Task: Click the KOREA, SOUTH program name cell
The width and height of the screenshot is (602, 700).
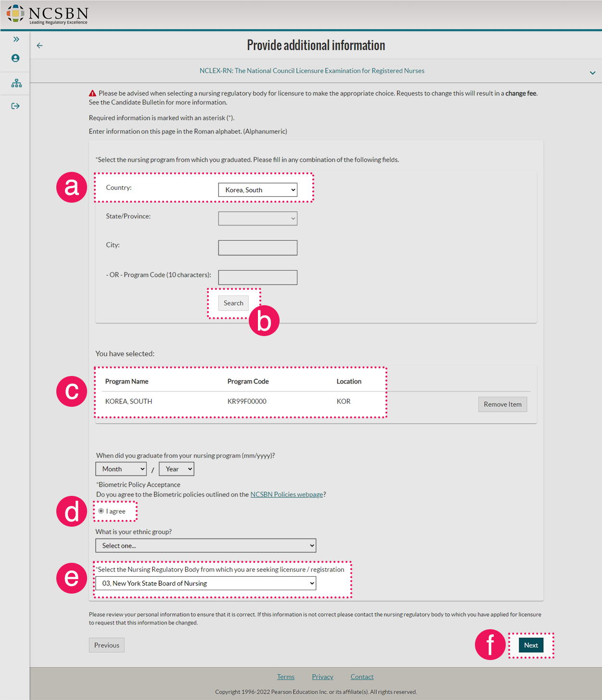Action: [128, 402]
